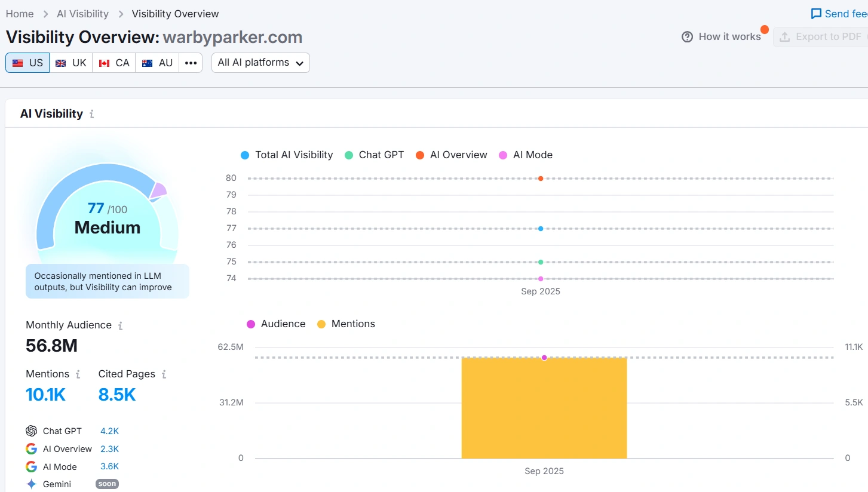Click the Cited Pages value 8.5K
The height and width of the screenshot is (492, 868).
tap(117, 395)
